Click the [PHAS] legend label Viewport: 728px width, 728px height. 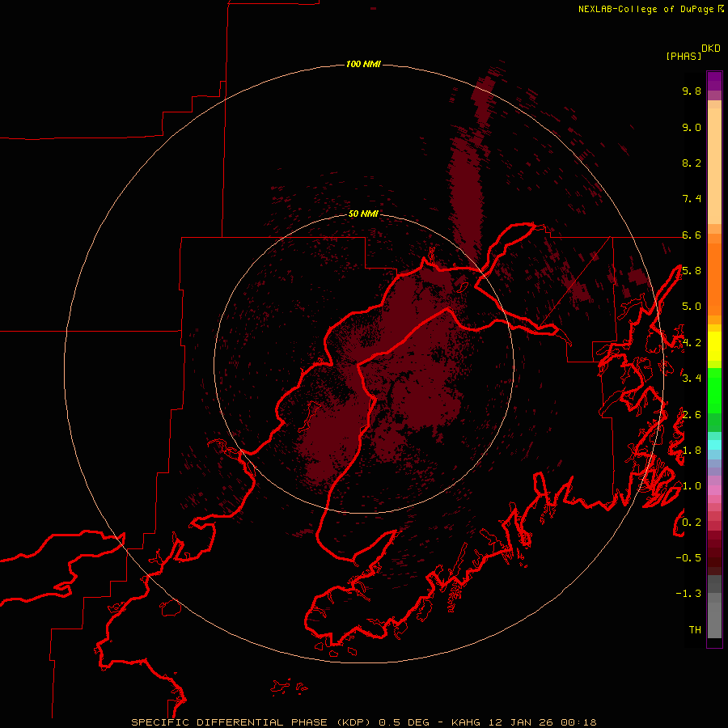coord(684,56)
